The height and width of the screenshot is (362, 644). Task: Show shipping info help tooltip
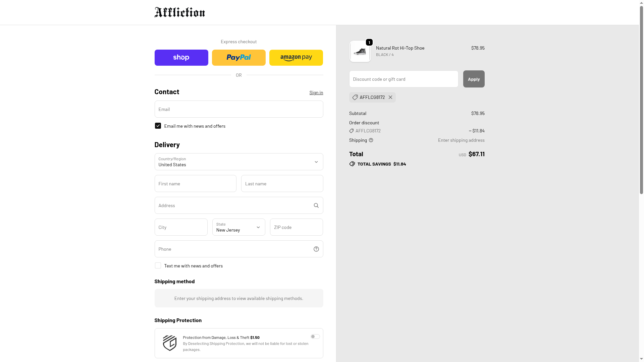(x=371, y=140)
